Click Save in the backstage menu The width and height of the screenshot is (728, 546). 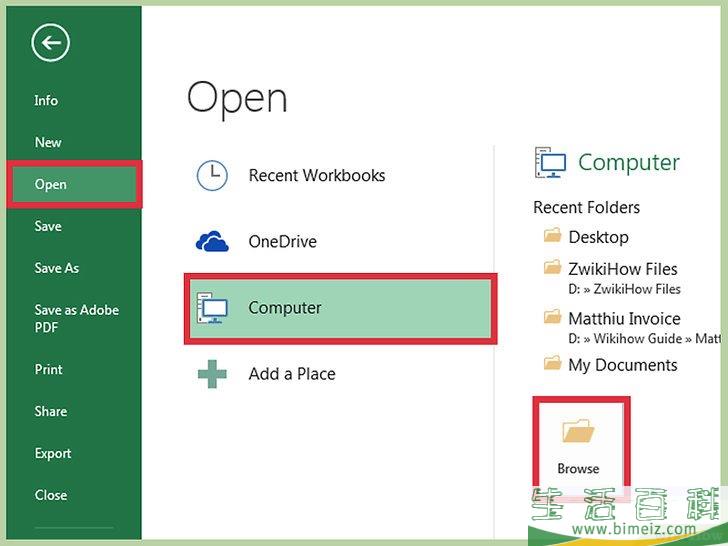pyautogui.click(x=48, y=226)
